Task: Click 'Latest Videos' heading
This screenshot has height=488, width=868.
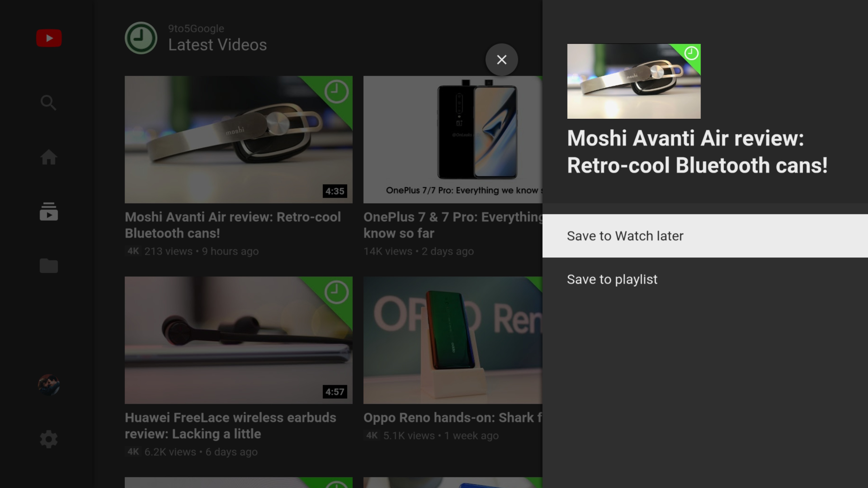Action: tap(217, 45)
